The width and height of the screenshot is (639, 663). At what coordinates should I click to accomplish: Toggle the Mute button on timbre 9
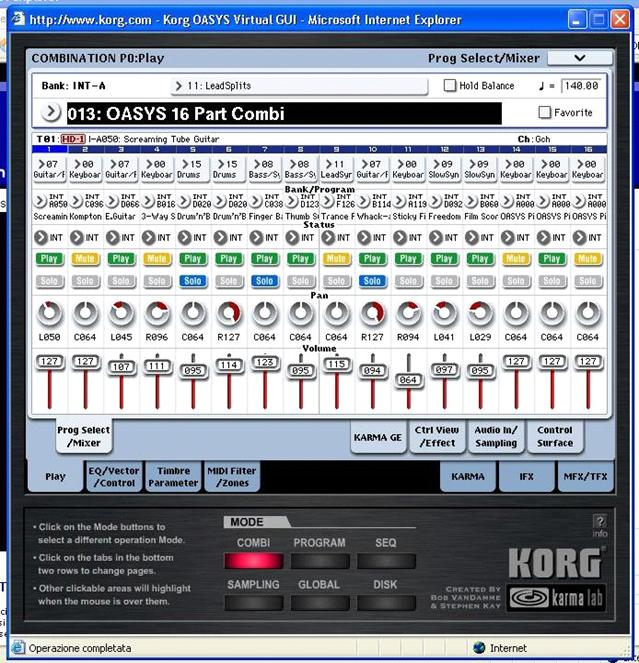pyautogui.click(x=337, y=258)
